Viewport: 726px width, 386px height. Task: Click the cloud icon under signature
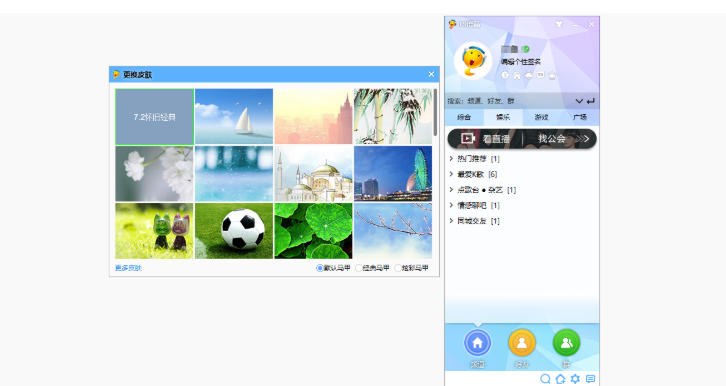(x=528, y=75)
